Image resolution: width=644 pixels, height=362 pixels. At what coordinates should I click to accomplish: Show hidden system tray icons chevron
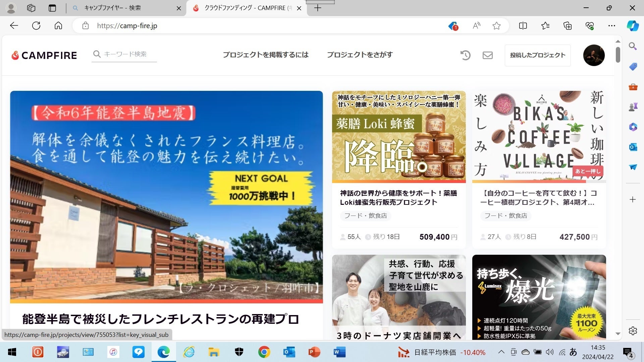501,352
